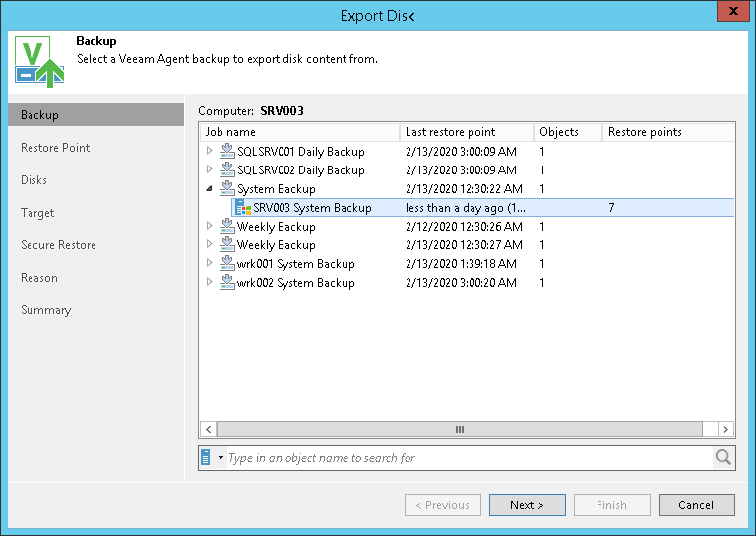This screenshot has width=756, height=536.
Task: Click the 2/12/2020 12:30:26 AM cell
Action: (464, 227)
